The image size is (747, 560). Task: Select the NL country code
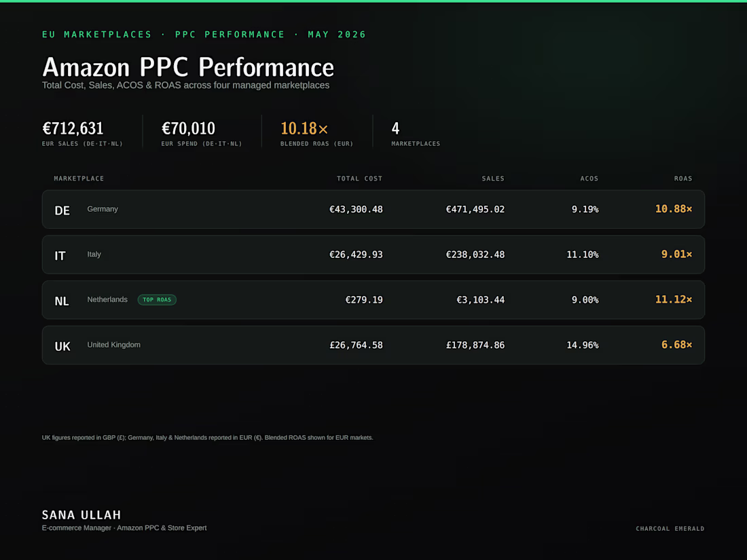[61, 301]
